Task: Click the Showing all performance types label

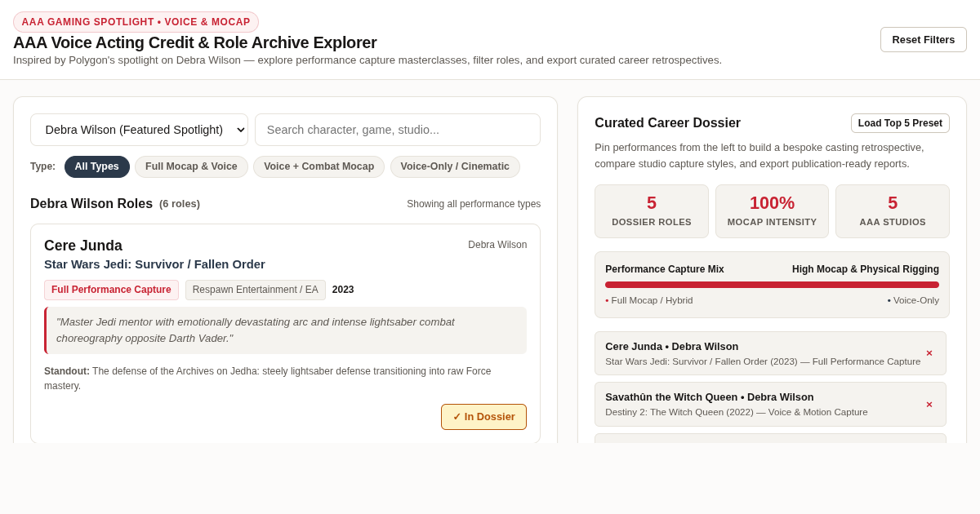Action: click(x=474, y=204)
